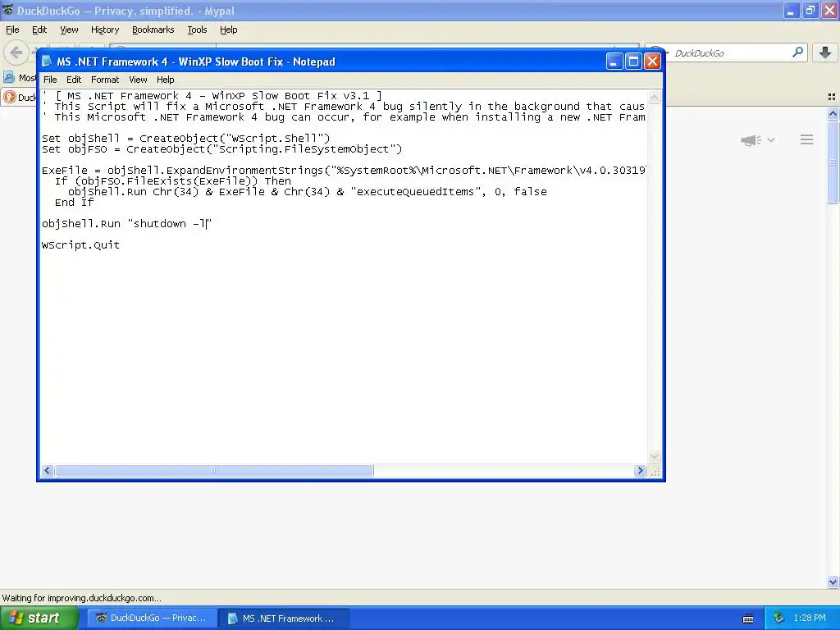
Task: Open the Mypal browser Edit menu
Action: [x=39, y=30]
